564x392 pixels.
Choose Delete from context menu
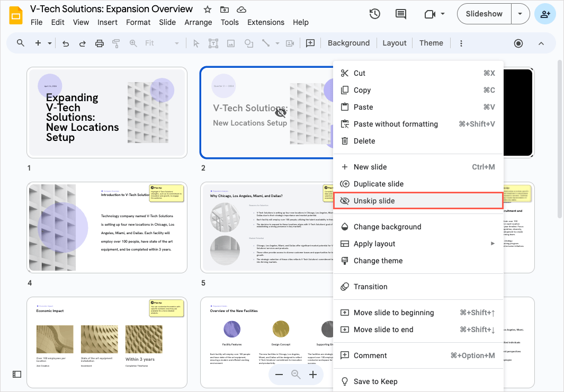tap(418, 141)
